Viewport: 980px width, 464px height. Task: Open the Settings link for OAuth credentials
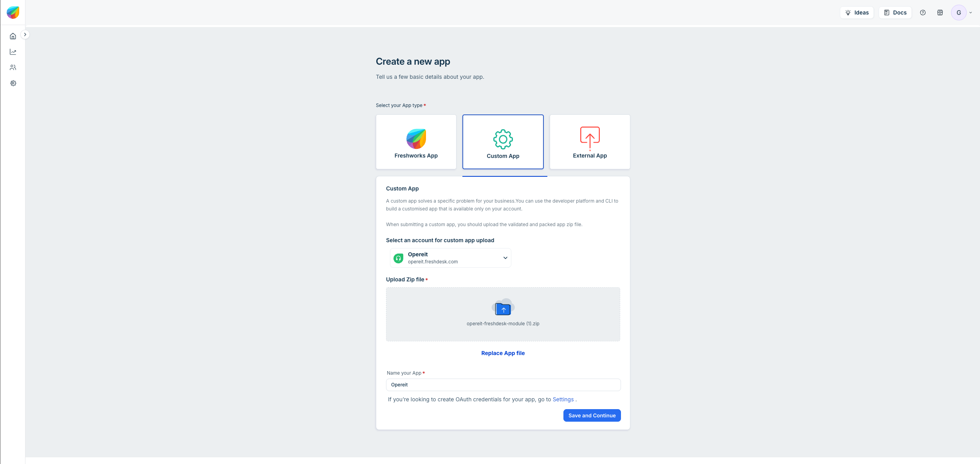(x=563, y=399)
